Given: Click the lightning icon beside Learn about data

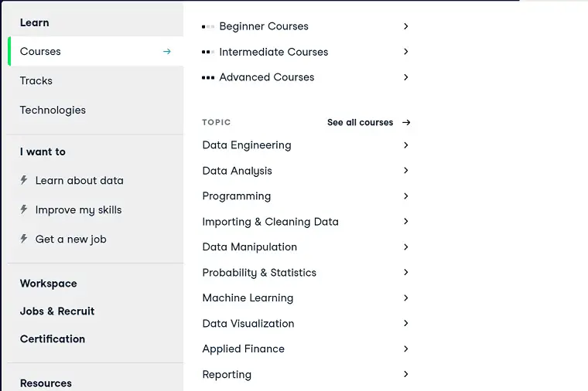Looking at the screenshot, I should [24, 180].
